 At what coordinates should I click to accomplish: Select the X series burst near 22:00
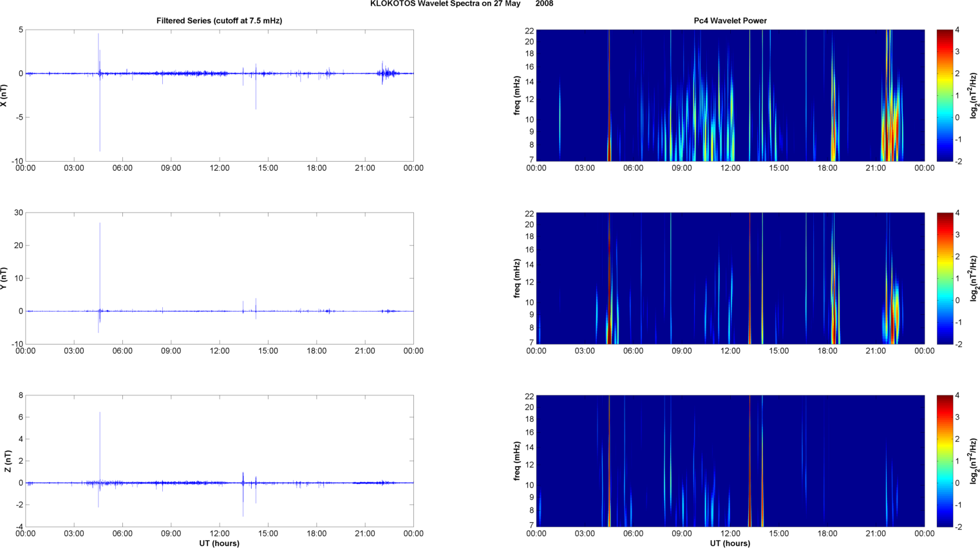[387, 73]
